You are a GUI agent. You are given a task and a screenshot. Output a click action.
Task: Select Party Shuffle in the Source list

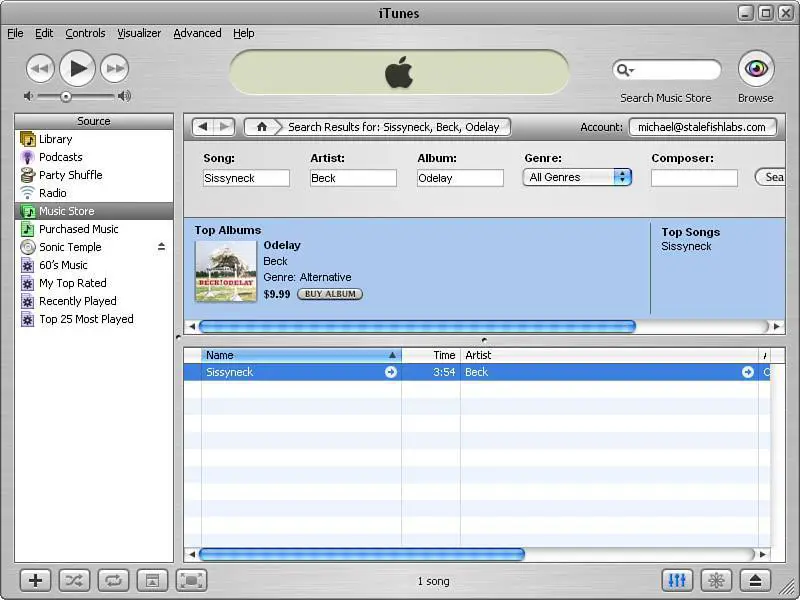click(x=94, y=175)
